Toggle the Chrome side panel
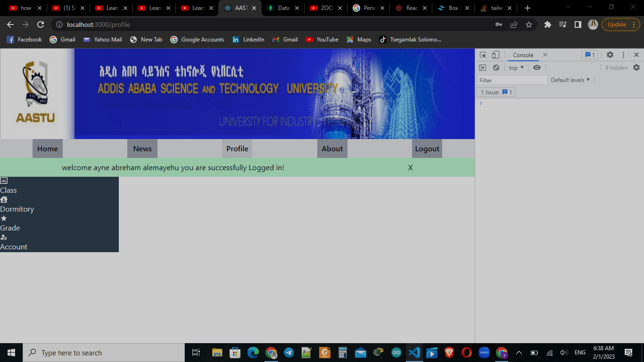The image size is (644, 362). click(x=578, y=25)
